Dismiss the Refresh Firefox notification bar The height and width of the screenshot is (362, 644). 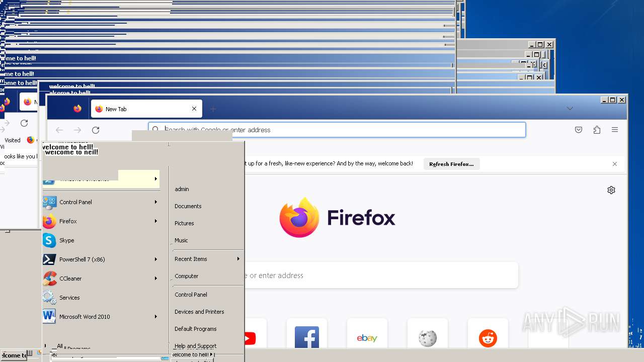615,164
